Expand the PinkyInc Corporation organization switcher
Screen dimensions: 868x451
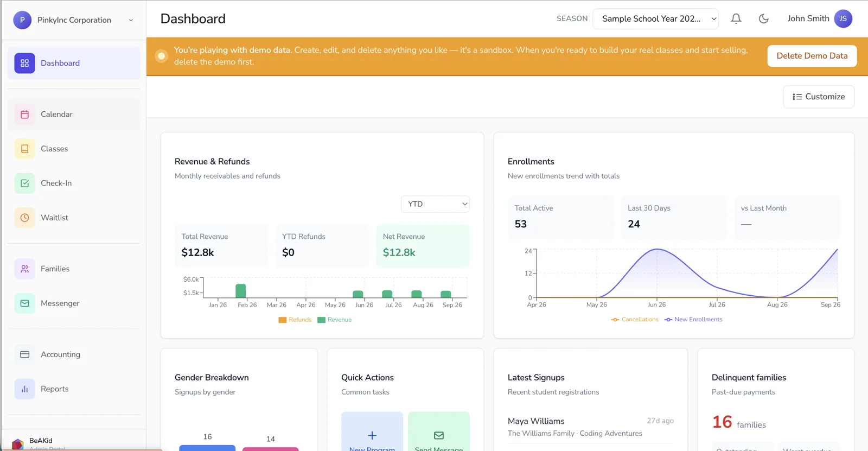coord(74,20)
